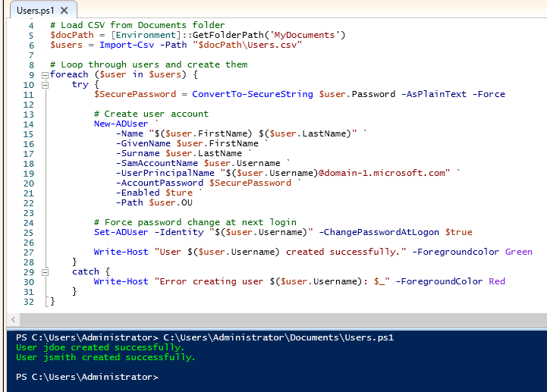Viewport: 547px width, 392px height.
Task: Click the $ture typo on line 22
Action: coord(179,193)
